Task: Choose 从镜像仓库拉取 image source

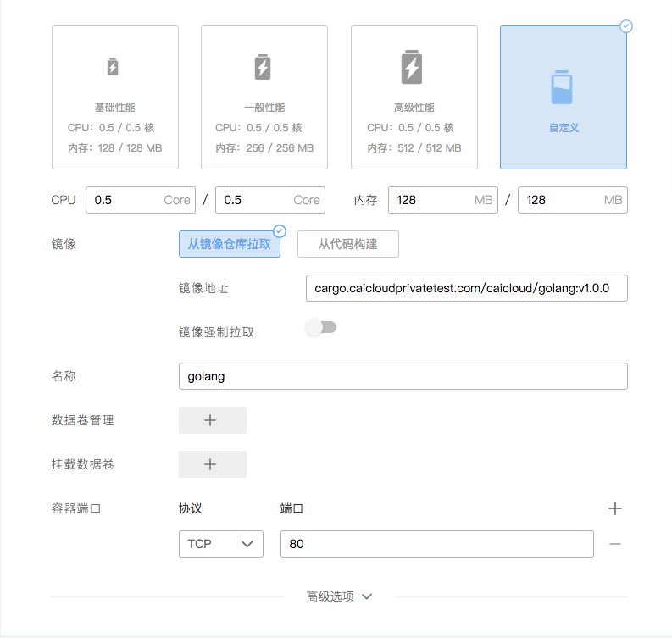Action: click(x=229, y=244)
